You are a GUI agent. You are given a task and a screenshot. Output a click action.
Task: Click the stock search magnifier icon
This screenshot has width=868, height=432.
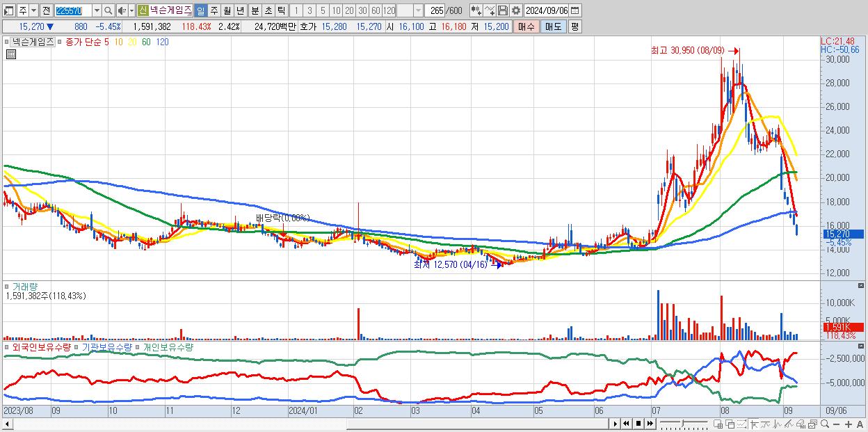pos(108,10)
